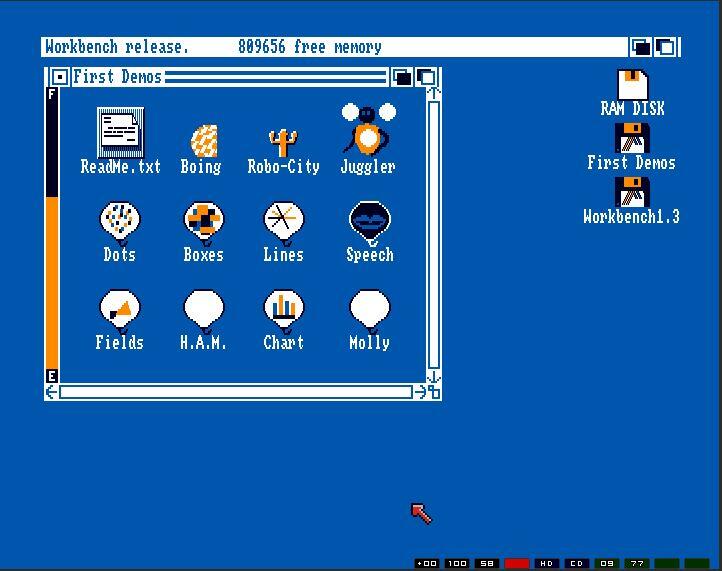Choose the Fields demo balloon

120,311
